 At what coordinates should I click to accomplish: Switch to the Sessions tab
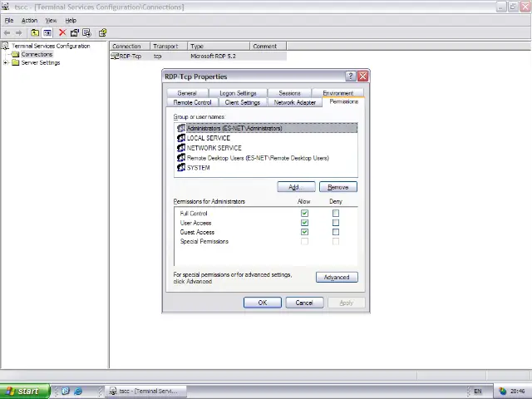click(289, 93)
